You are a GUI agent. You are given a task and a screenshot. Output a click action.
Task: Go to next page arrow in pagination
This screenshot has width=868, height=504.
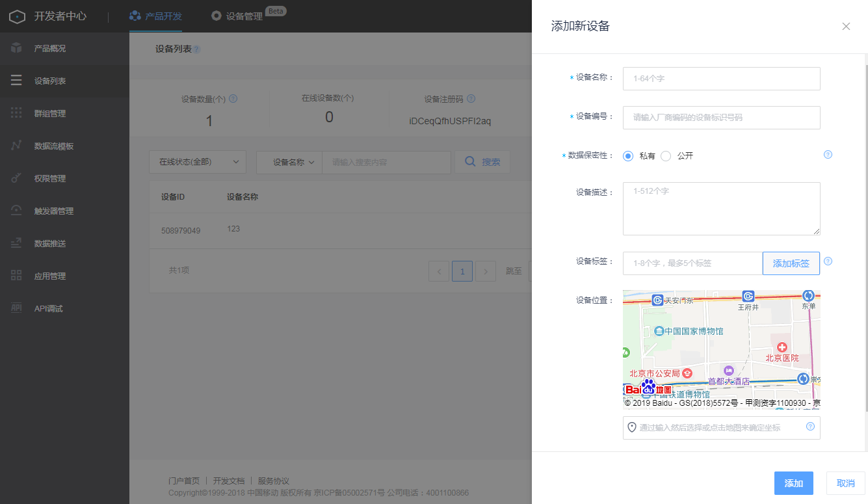[486, 271]
